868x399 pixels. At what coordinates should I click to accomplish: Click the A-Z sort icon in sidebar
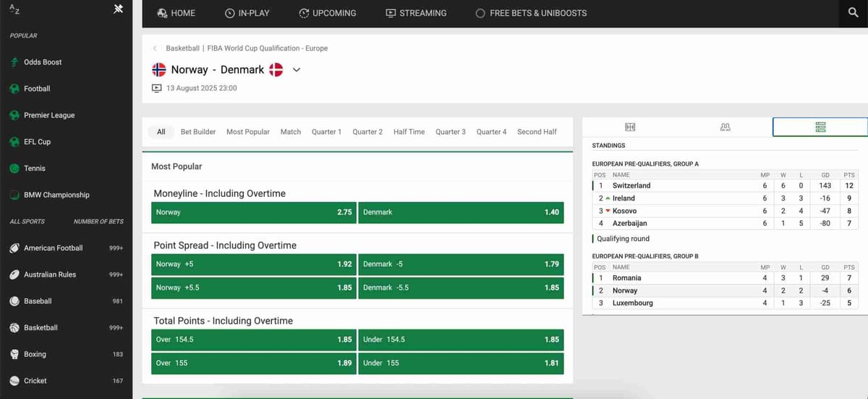point(14,9)
